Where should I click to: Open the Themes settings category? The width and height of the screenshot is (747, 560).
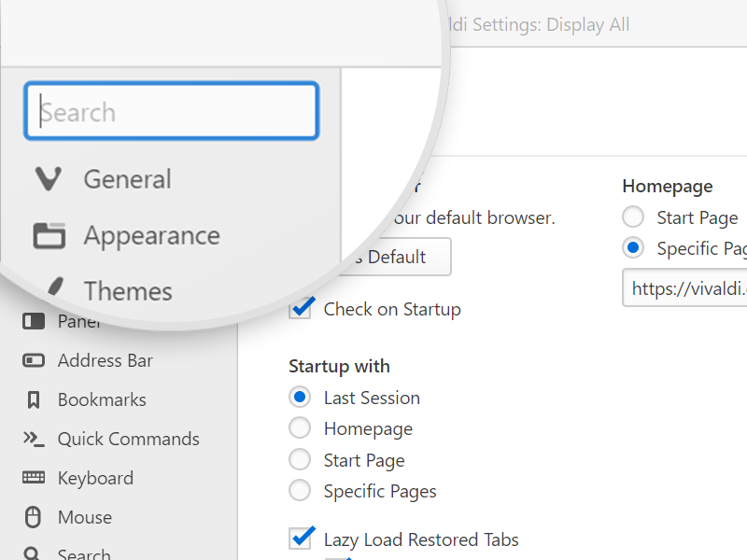pyautogui.click(x=128, y=291)
